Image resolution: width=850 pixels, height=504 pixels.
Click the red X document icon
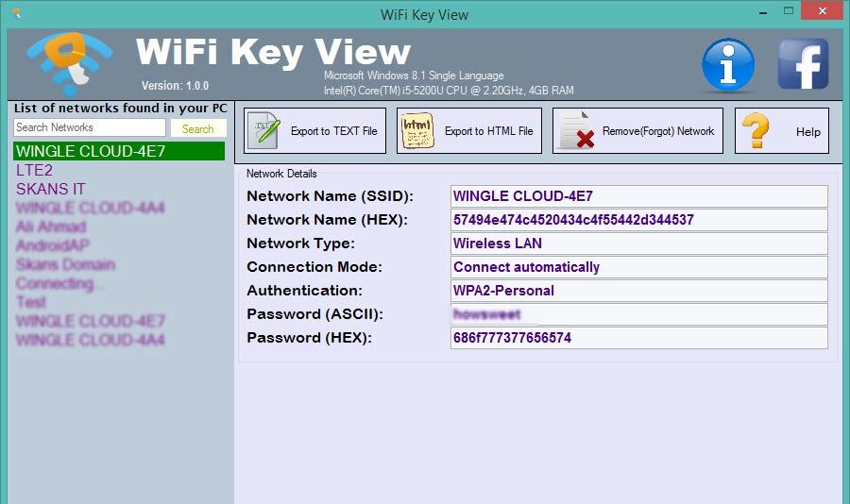[x=576, y=130]
